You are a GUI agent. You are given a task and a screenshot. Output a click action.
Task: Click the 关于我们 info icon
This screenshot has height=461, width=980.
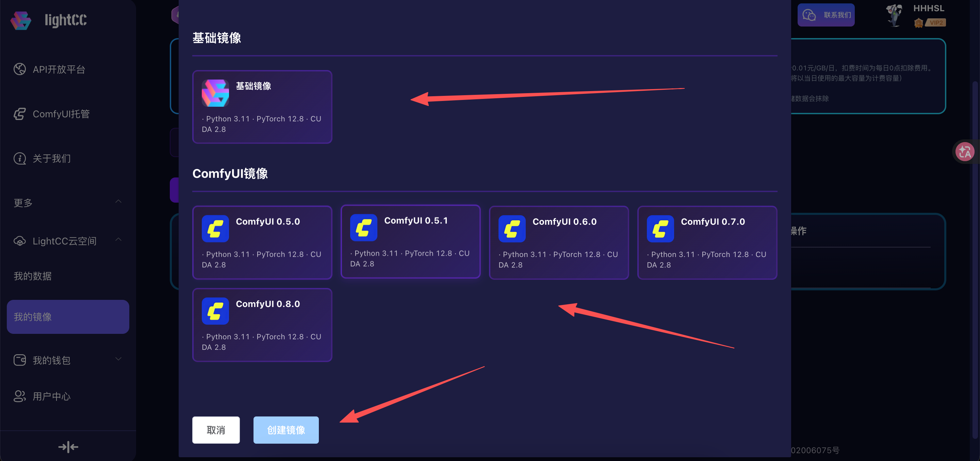20,158
